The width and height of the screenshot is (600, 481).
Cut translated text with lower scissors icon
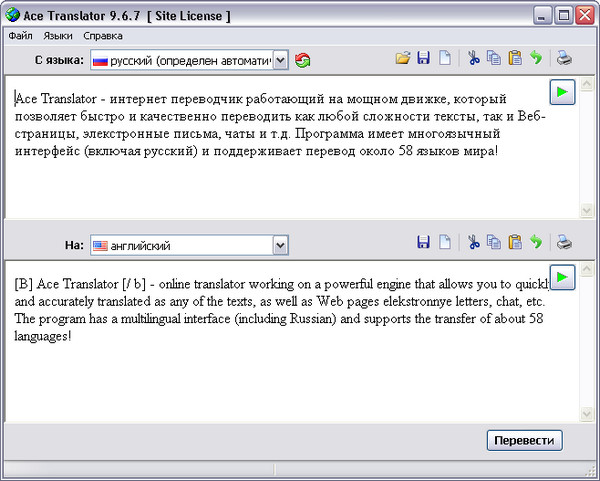pos(474,243)
